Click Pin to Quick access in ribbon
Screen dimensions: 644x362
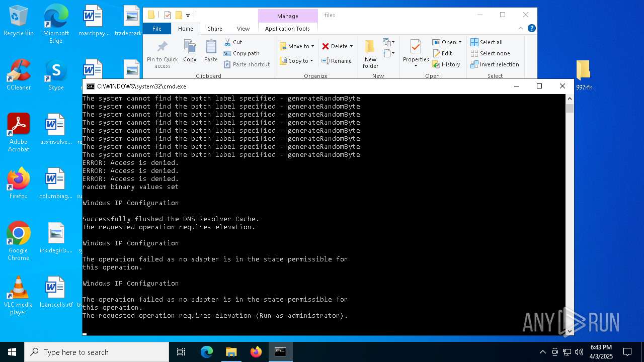coord(162,54)
